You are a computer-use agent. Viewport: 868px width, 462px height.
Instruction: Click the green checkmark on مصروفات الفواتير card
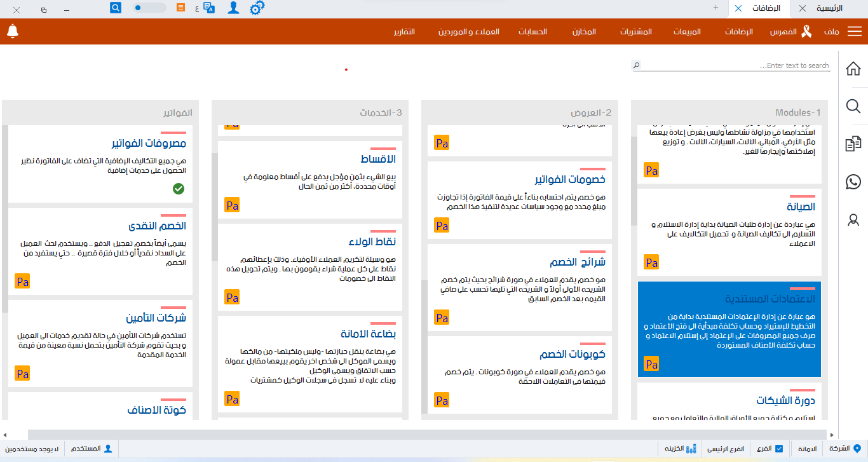(x=179, y=189)
